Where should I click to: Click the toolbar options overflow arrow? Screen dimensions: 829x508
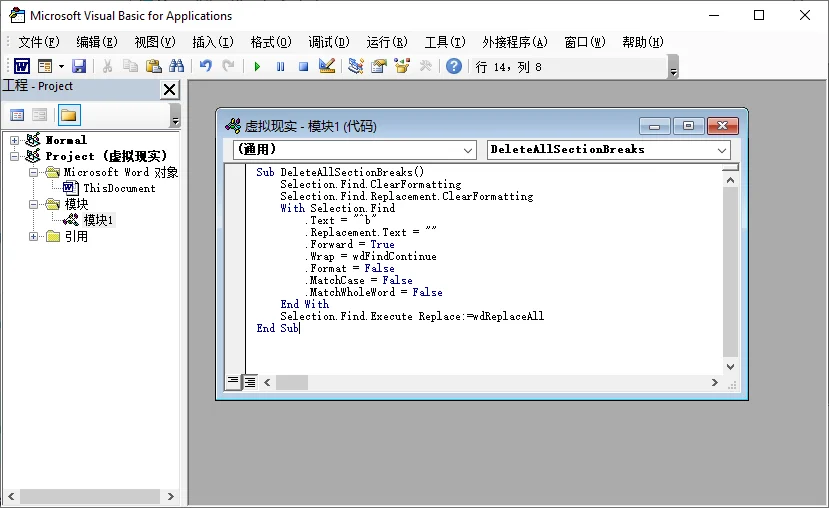coord(673,67)
